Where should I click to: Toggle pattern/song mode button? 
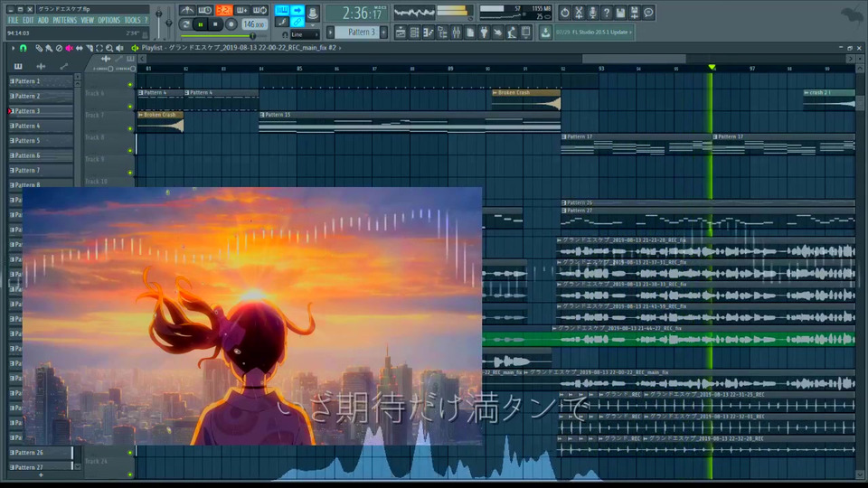186,24
